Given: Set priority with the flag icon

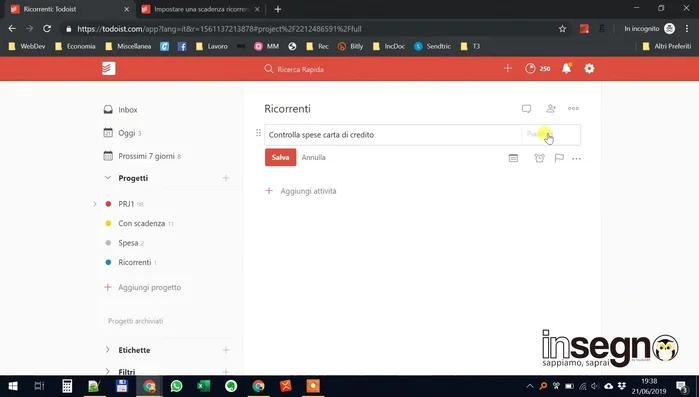Looking at the screenshot, I should pyautogui.click(x=559, y=158).
